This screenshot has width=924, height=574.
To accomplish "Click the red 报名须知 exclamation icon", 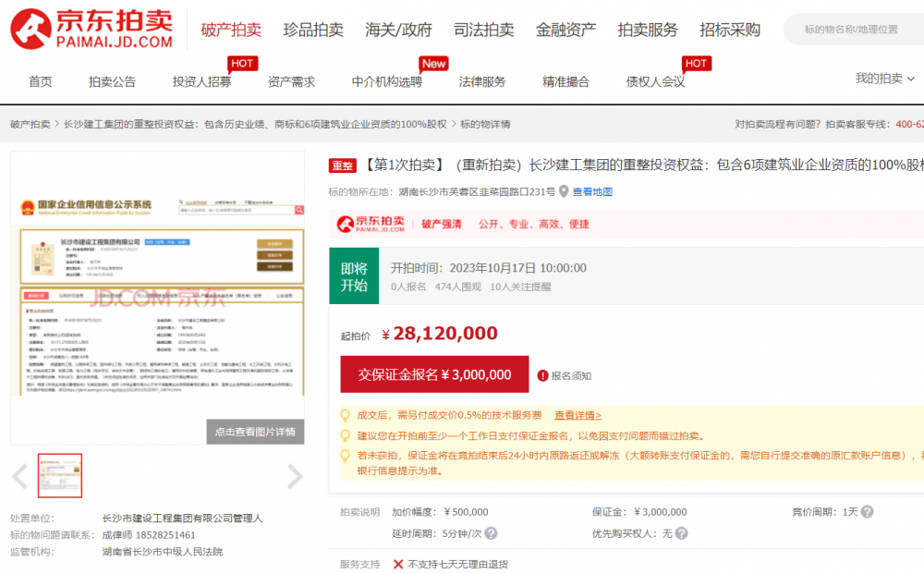I will (542, 376).
